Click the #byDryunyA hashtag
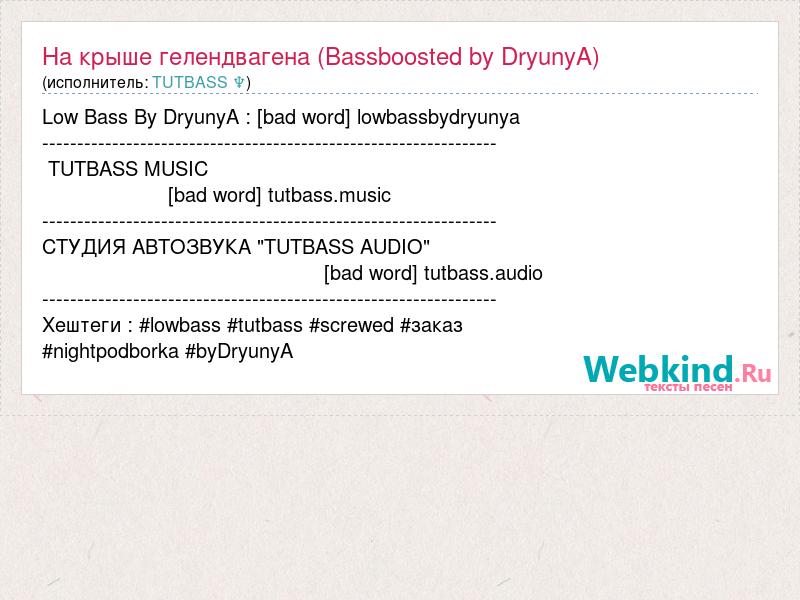This screenshot has width=800, height=600. pos(239,351)
